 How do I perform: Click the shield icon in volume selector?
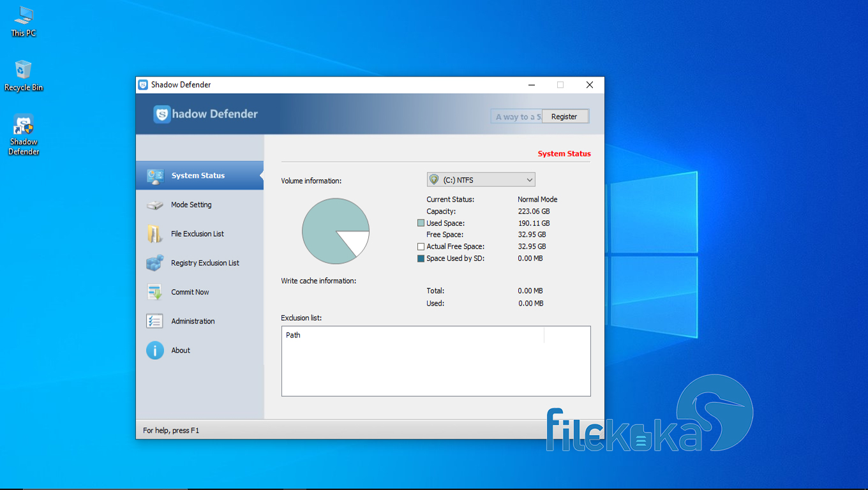pos(434,180)
